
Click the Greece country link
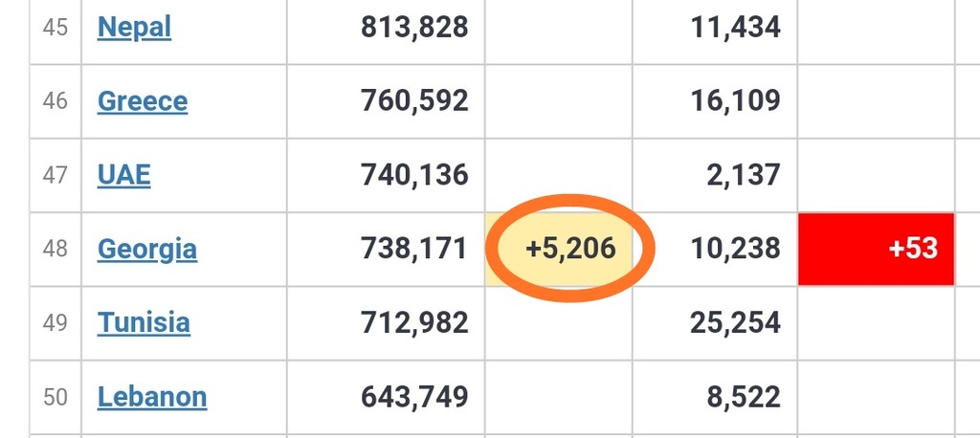coord(143,100)
